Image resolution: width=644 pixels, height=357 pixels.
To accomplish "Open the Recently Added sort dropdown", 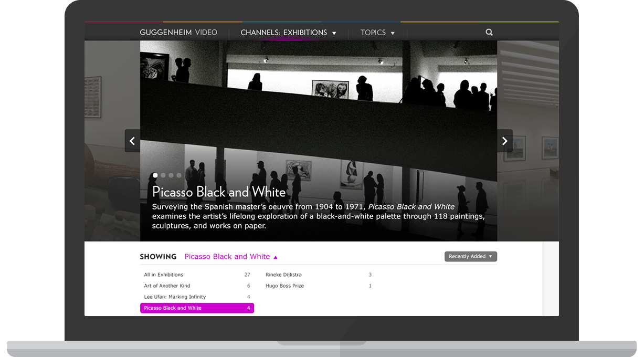I will [x=470, y=256].
